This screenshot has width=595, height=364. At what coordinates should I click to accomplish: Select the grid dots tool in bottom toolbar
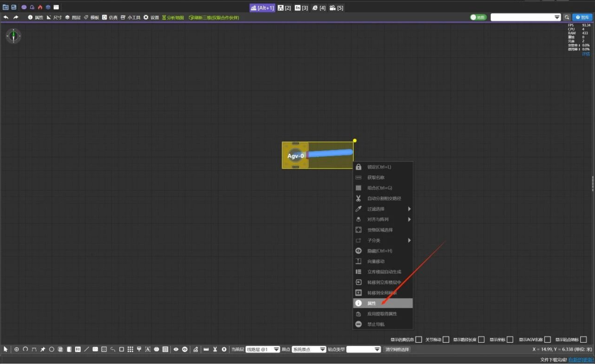[x=130, y=349]
